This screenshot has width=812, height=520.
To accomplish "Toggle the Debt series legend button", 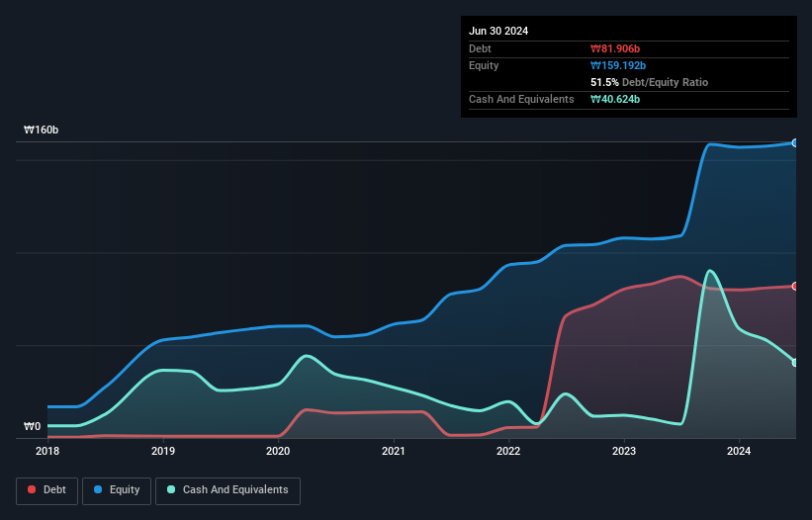I will pyautogui.click(x=47, y=490).
